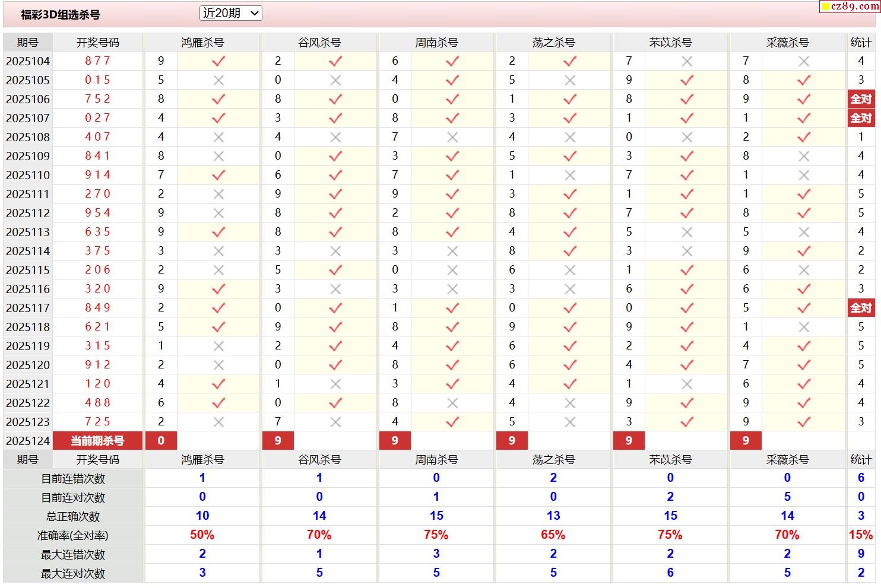Click the 芣苡杀号 top column header
881x588 pixels.
tap(670, 43)
